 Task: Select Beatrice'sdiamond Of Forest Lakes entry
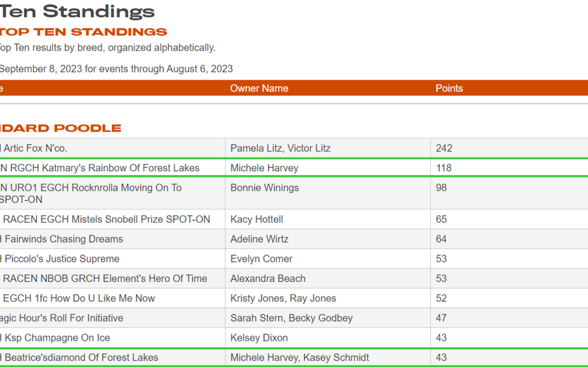click(x=81, y=358)
